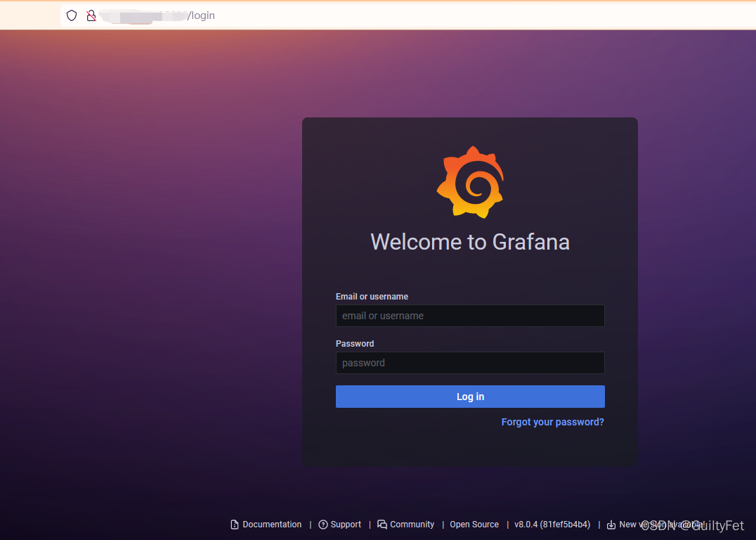
Task: Focus the Email or username field
Action: (x=470, y=316)
